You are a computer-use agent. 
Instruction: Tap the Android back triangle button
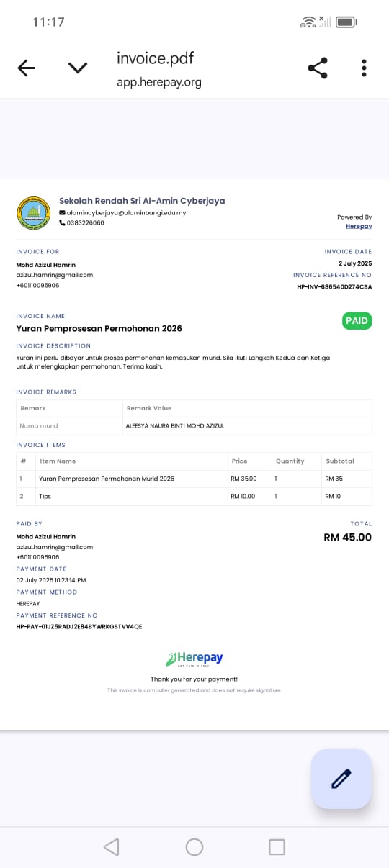[x=111, y=846]
